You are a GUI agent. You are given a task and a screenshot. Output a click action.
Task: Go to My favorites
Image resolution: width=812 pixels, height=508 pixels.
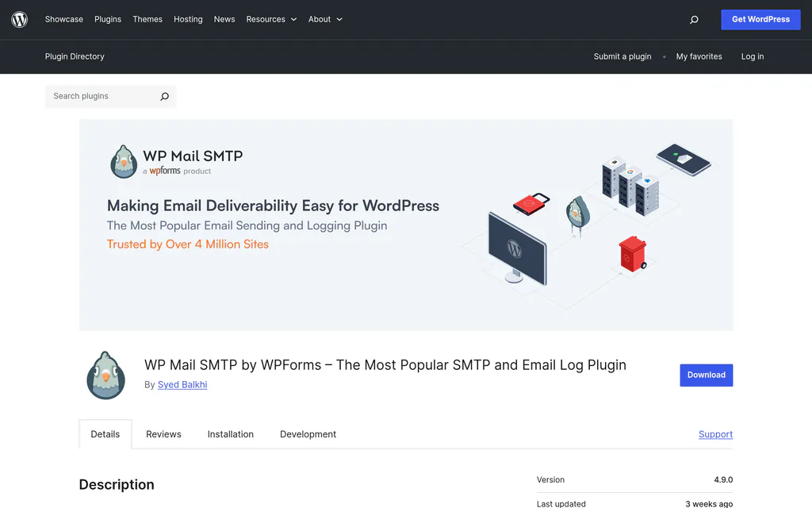(x=699, y=56)
